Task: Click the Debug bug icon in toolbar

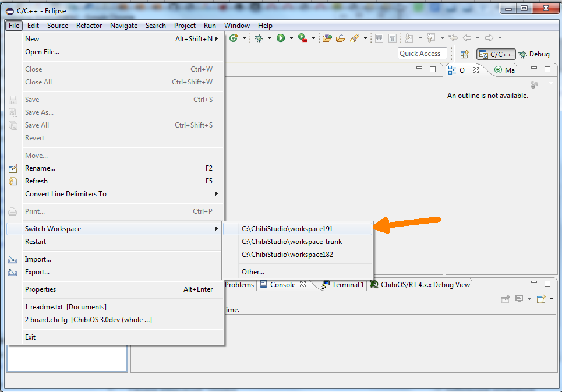Action: click(259, 38)
